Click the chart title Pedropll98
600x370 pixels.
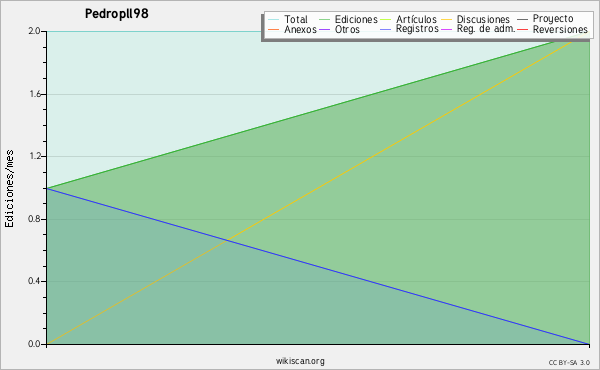tap(117, 14)
